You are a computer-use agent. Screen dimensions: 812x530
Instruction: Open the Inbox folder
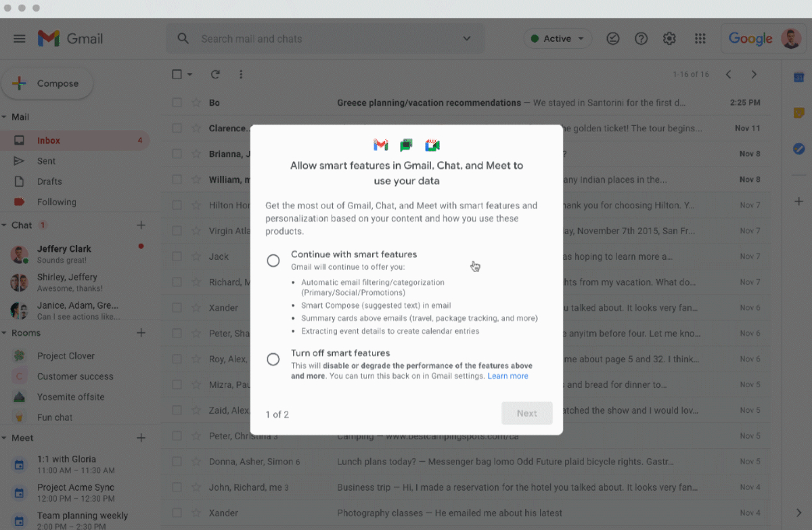click(48, 140)
